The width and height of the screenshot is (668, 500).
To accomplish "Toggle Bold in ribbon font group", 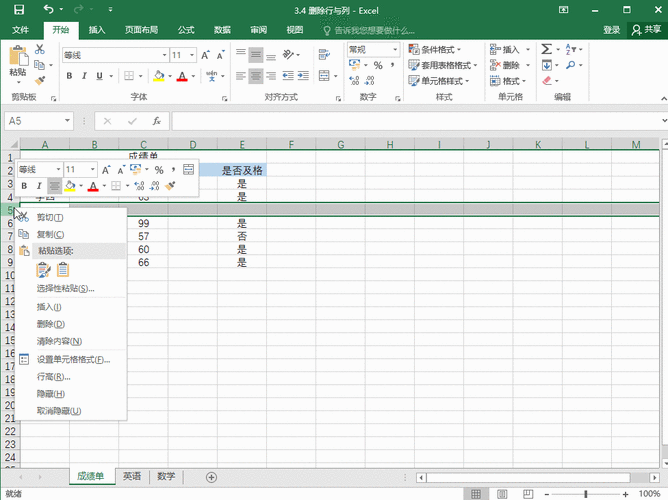I will (69, 76).
